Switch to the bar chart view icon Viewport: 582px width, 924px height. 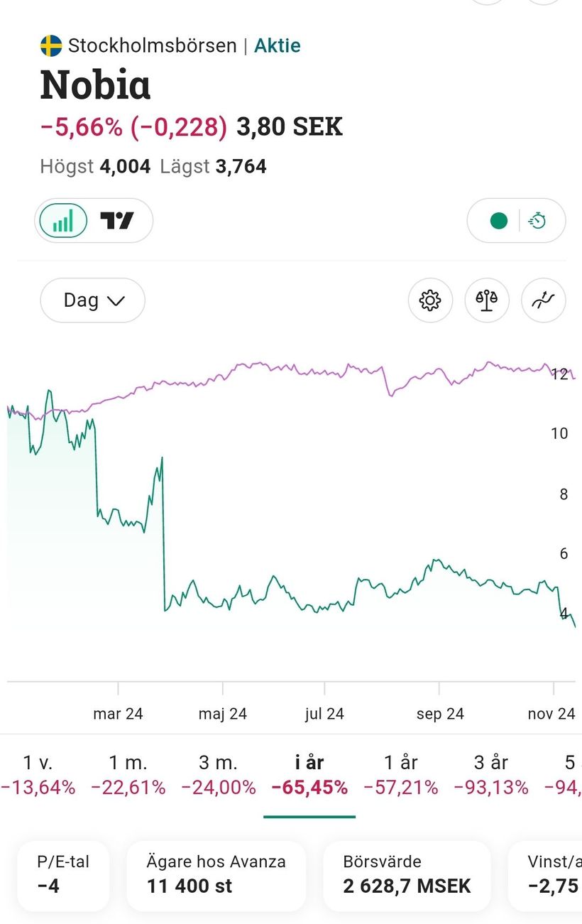62,221
